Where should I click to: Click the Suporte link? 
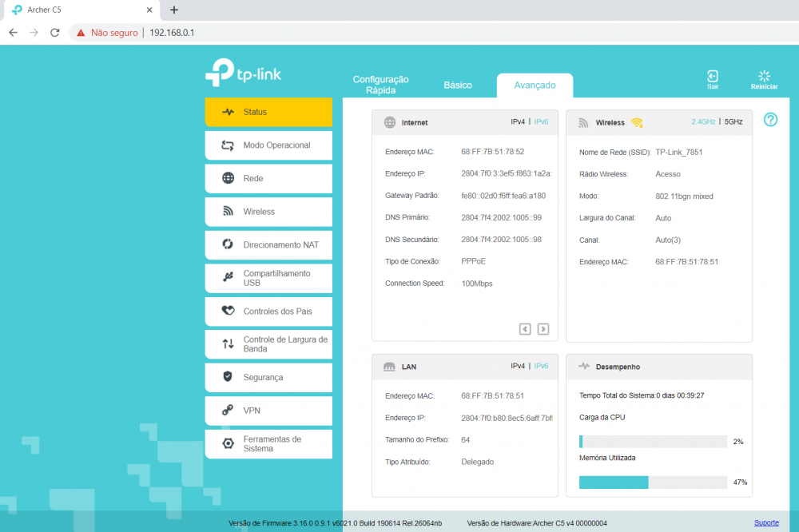point(766,522)
